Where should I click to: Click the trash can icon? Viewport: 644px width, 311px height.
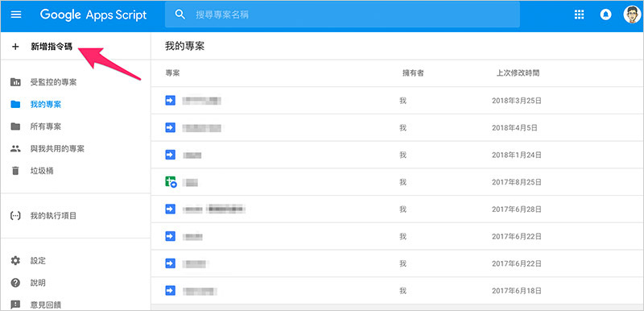click(x=15, y=171)
